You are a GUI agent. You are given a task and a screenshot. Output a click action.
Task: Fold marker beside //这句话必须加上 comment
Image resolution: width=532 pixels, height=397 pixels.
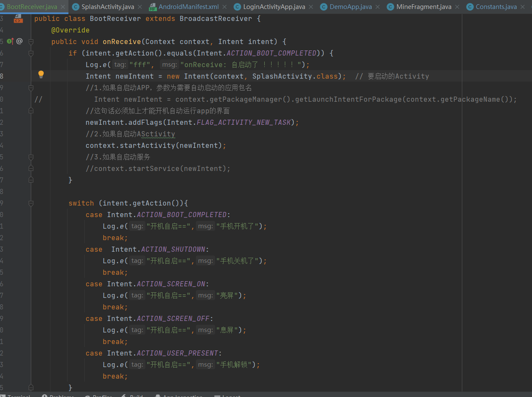[x=31, y=111]
